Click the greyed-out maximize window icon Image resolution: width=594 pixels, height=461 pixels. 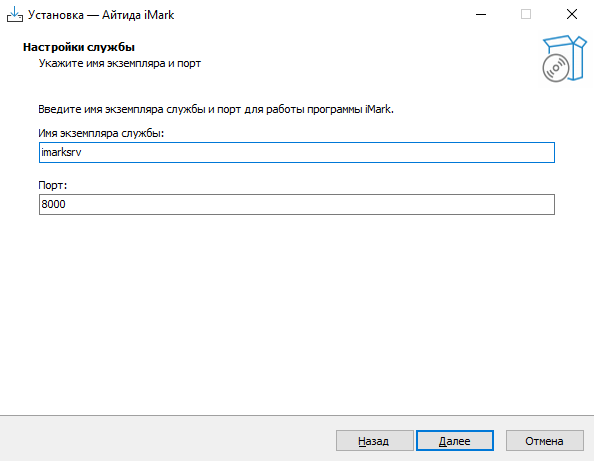(x=526, y=15)
